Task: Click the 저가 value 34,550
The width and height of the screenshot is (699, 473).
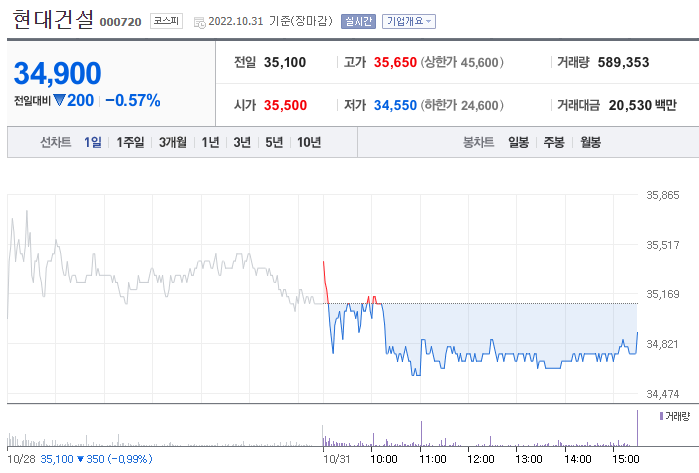Action: coord(395,105)
